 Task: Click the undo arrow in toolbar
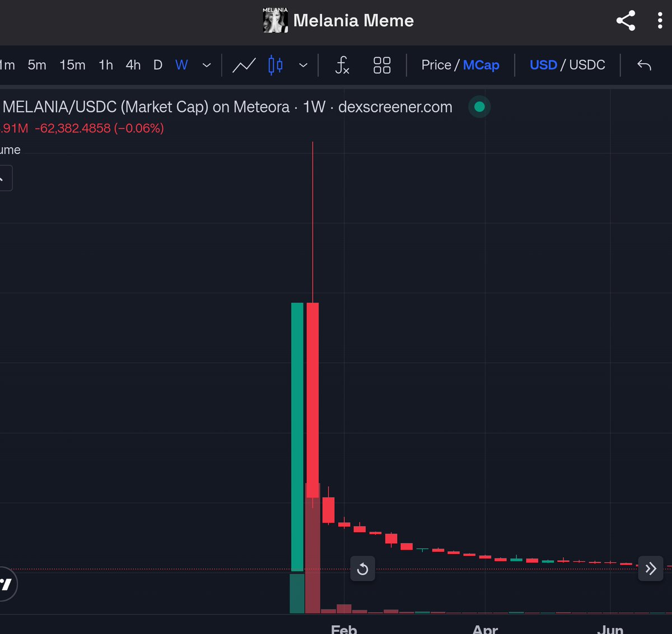[644, 65]
